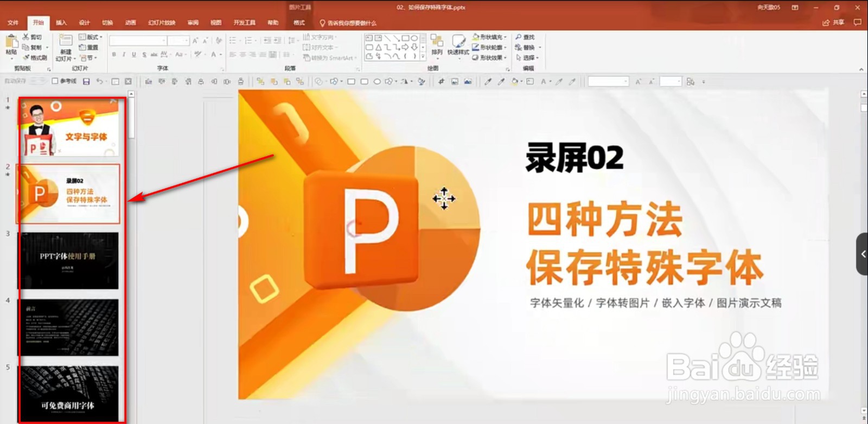This screenshot has width=868, height=424.
Task: Activate the Format Painter (格式刷)
Action: click(34, 57)
